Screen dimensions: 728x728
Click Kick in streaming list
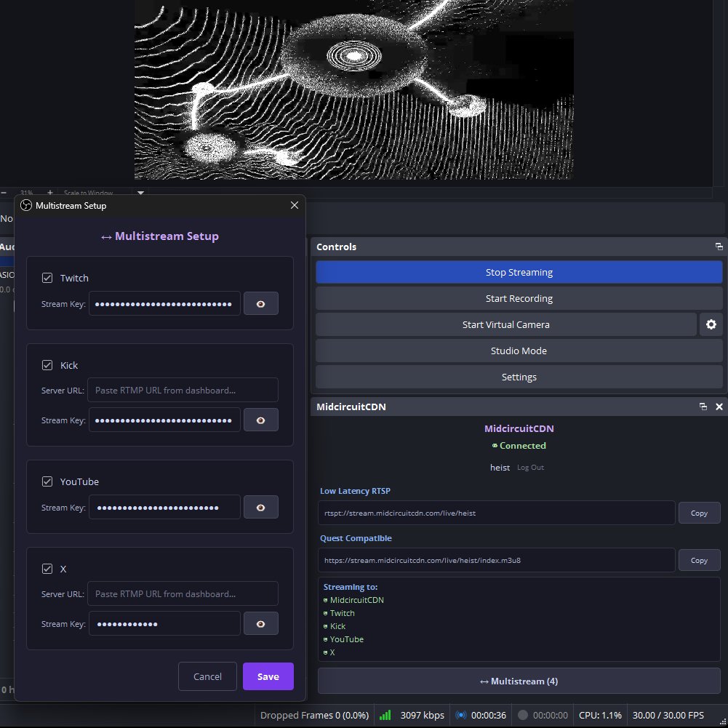(x=337, y=626)
